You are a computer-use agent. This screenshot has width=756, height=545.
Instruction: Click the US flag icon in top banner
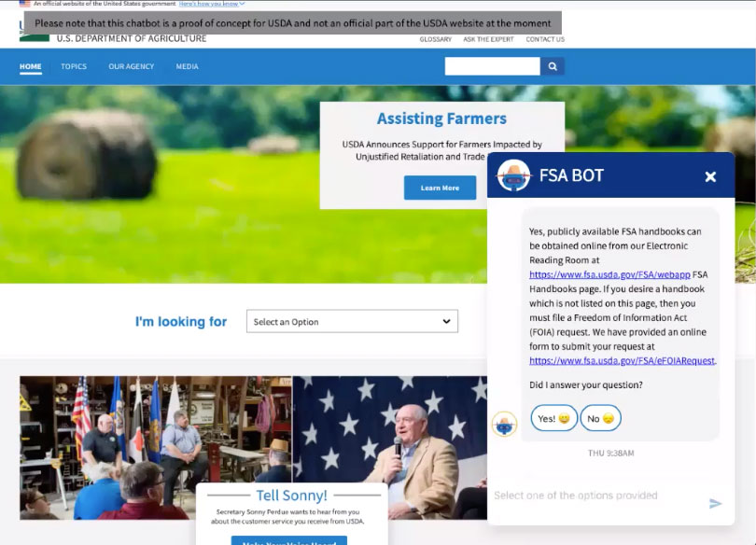coord(24,4)
